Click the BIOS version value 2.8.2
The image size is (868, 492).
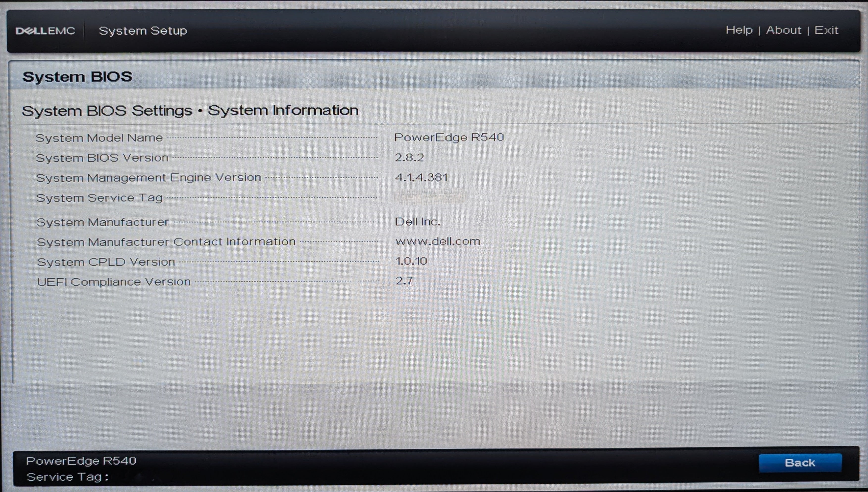click(409, 158)
